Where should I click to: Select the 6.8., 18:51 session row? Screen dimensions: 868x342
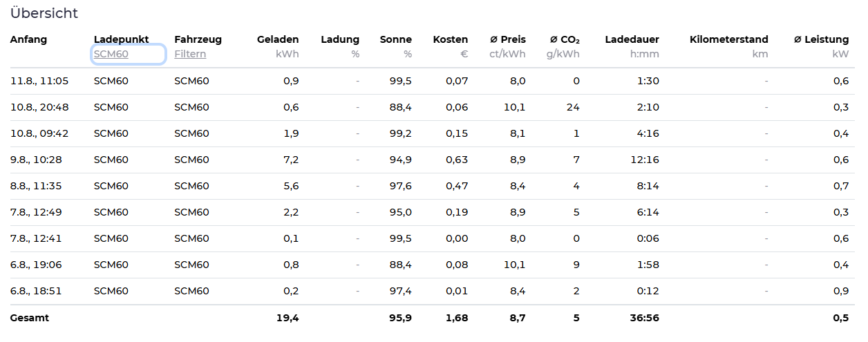tap(432, 291)
